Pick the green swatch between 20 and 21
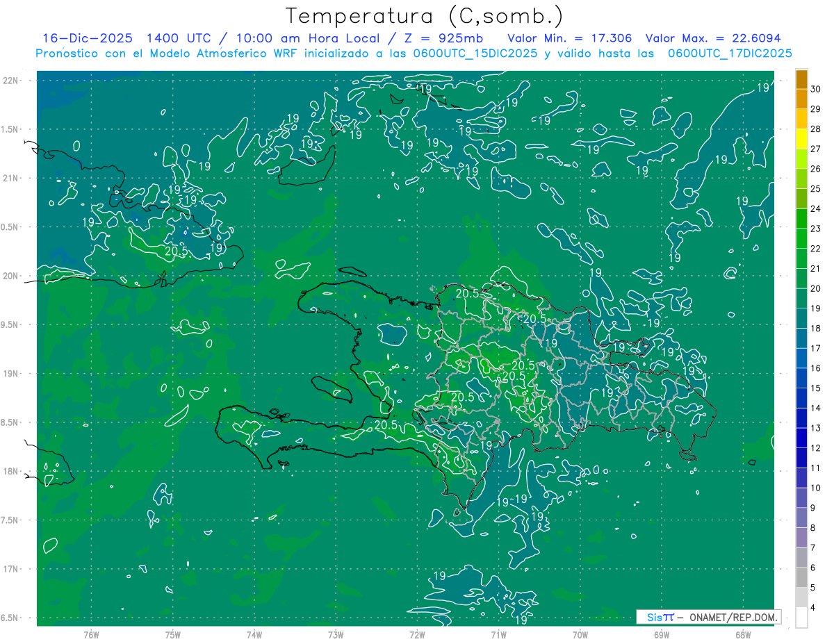The width and height of the screenshot is (834, 644). pos(801,278)
